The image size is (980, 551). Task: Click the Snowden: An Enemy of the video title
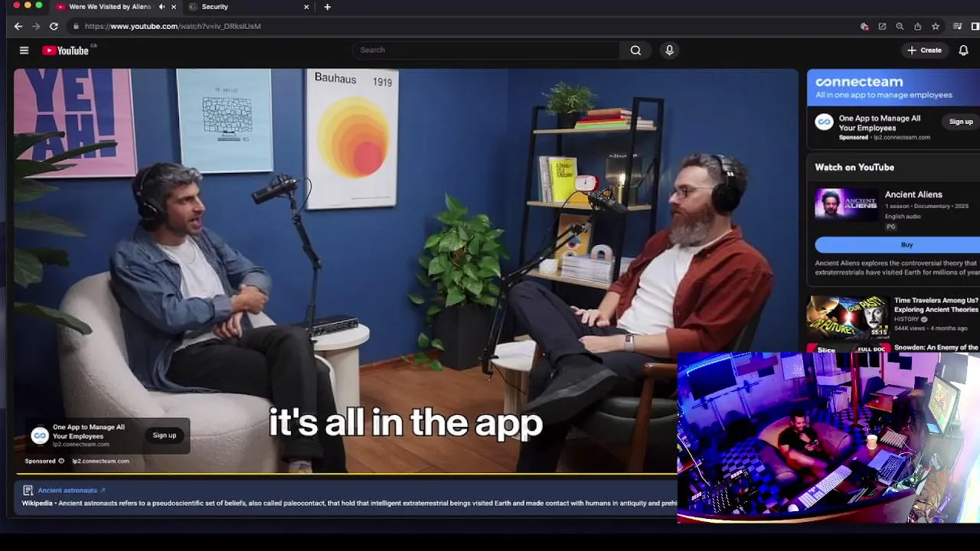click(936, 347)
